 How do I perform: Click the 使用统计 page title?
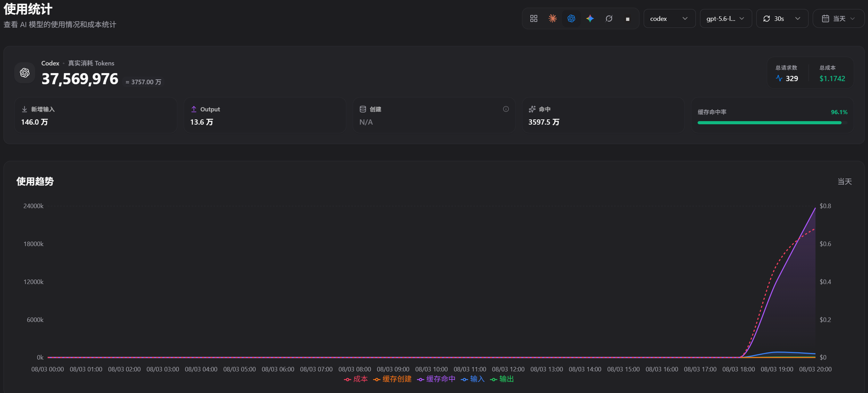click(x=28, y=9)
